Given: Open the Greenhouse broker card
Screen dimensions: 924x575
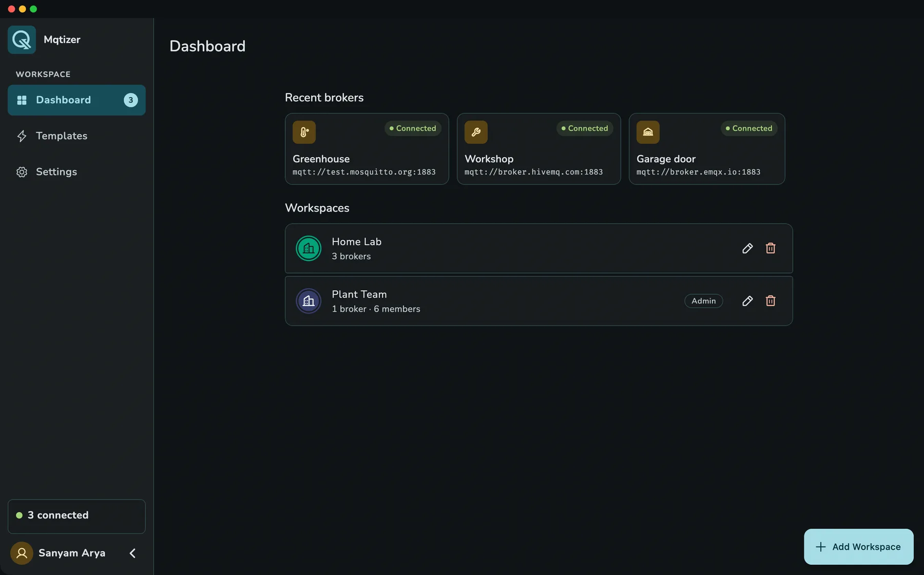Looking at the screenshot, I should [367, 149].
